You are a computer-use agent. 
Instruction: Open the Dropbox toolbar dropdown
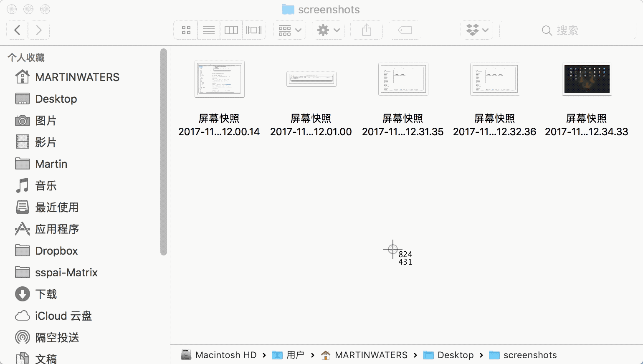pos(477,30)
